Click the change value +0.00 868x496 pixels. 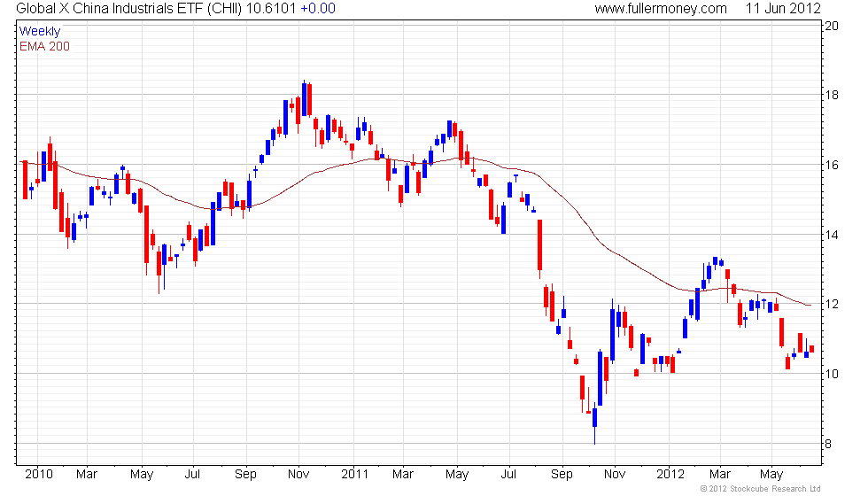(318, 9)
